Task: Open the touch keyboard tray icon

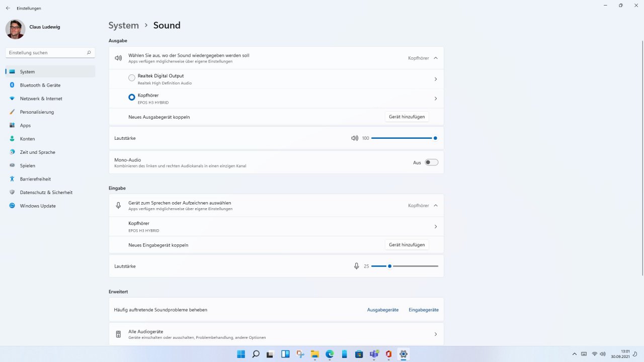Action: pyautogui.click(x=584, y=354)
